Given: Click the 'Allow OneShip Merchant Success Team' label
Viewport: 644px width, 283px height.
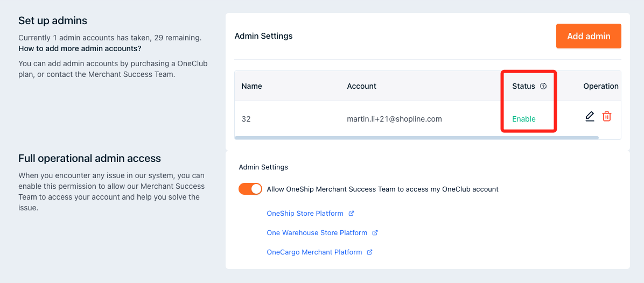Looking at the screenshot, I should [382, 189].
